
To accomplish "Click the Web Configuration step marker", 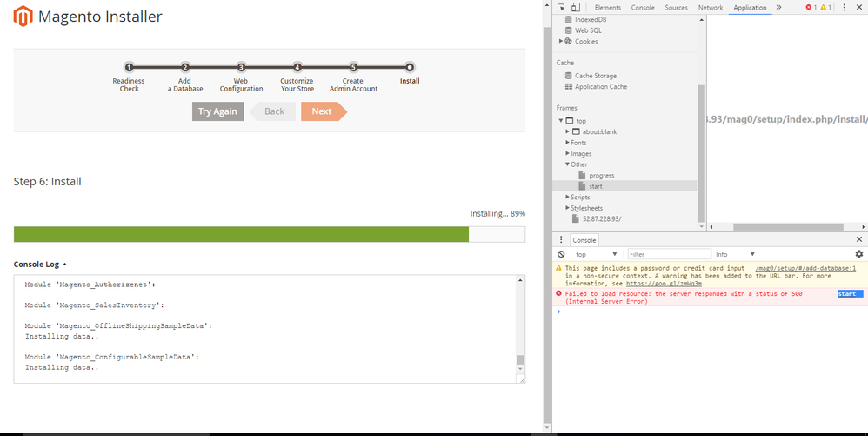I will point(242,68).
